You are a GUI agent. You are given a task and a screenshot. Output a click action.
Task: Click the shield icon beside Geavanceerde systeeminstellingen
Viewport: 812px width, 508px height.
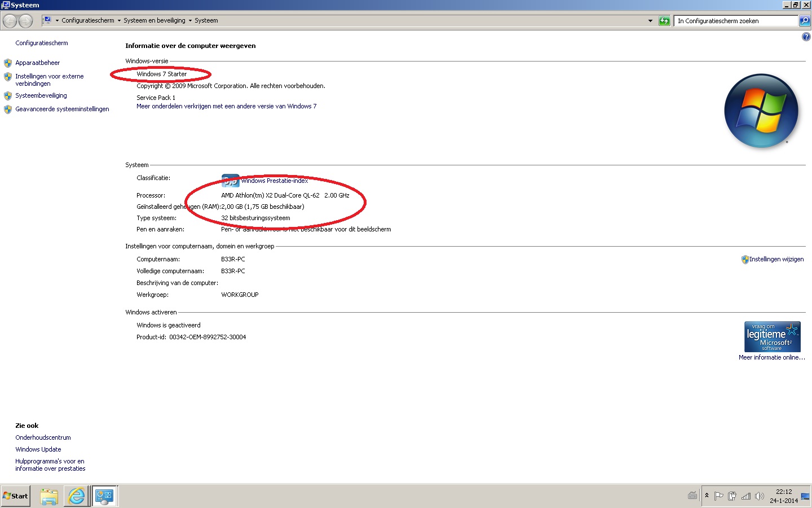pyautogui.click(x=8, y=110)
